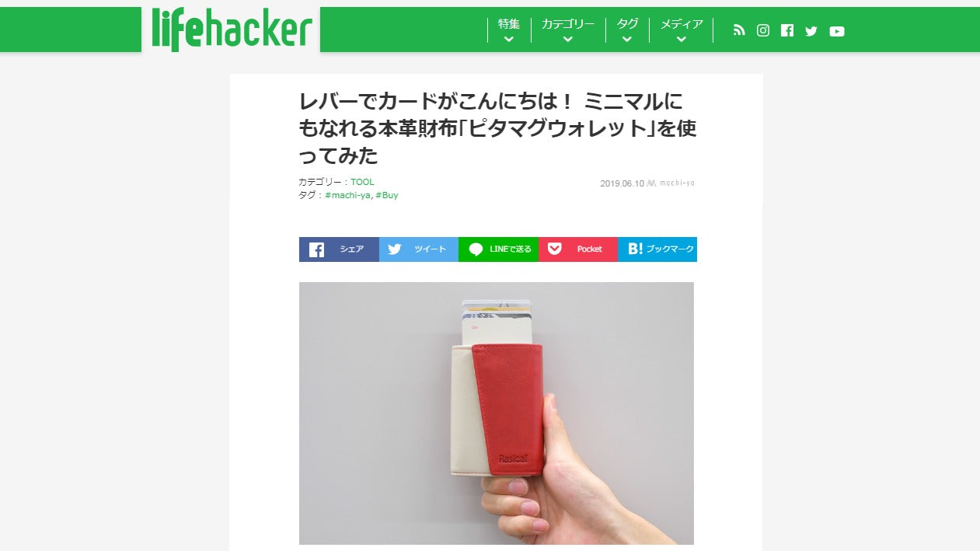Click the lifehacker logo
The width and height of the screenshot is (980, 551).
(x=231, y=30)
